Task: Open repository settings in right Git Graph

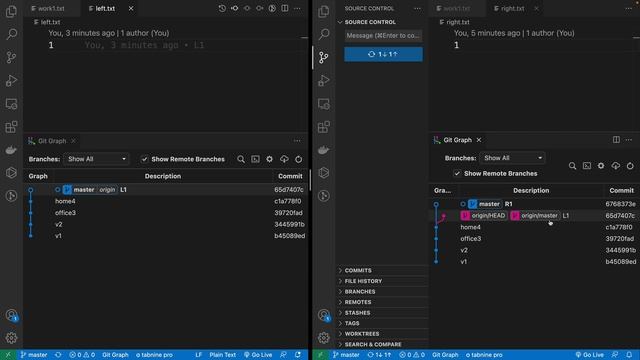Action: tap(601, 166)
